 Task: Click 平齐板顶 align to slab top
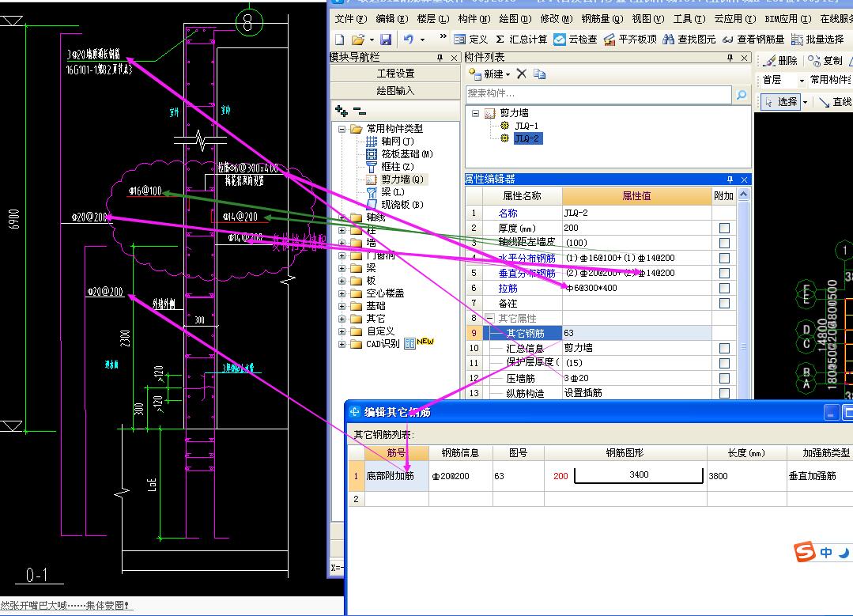(630, 40)
